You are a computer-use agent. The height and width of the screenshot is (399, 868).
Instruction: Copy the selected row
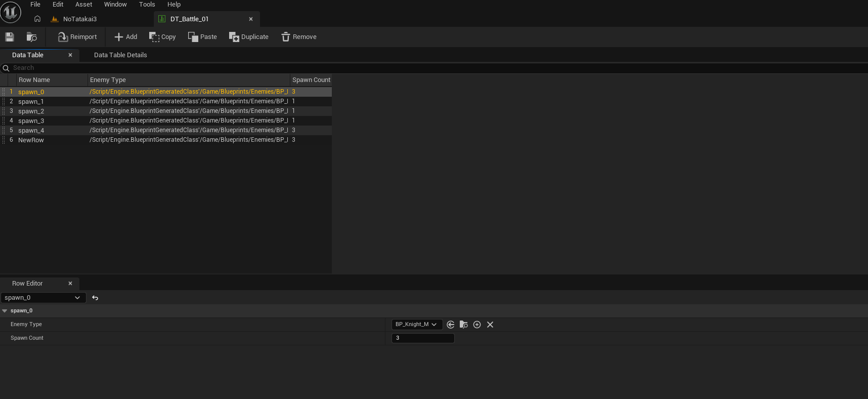coord(162,37)
